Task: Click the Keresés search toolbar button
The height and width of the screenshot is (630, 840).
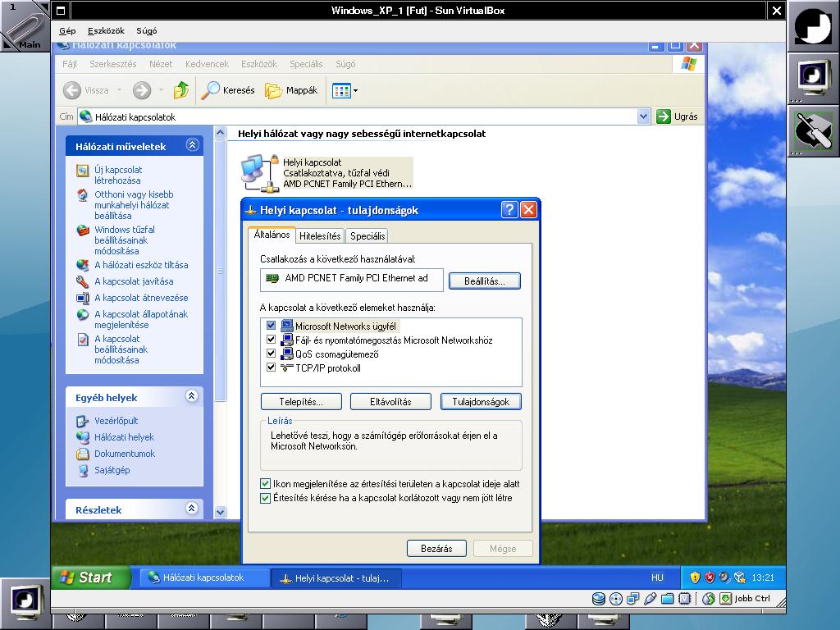Action: coord(228,90)
